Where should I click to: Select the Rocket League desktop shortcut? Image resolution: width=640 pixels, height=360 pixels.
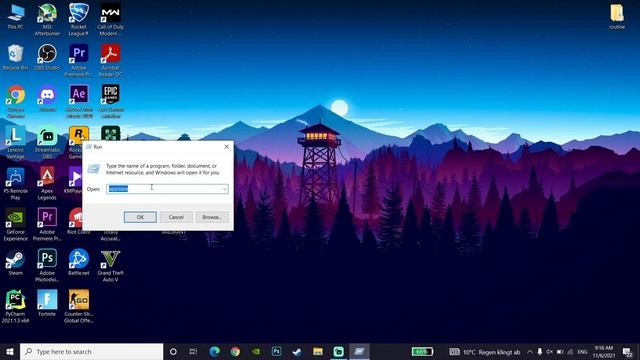click(x=78, y=19)
